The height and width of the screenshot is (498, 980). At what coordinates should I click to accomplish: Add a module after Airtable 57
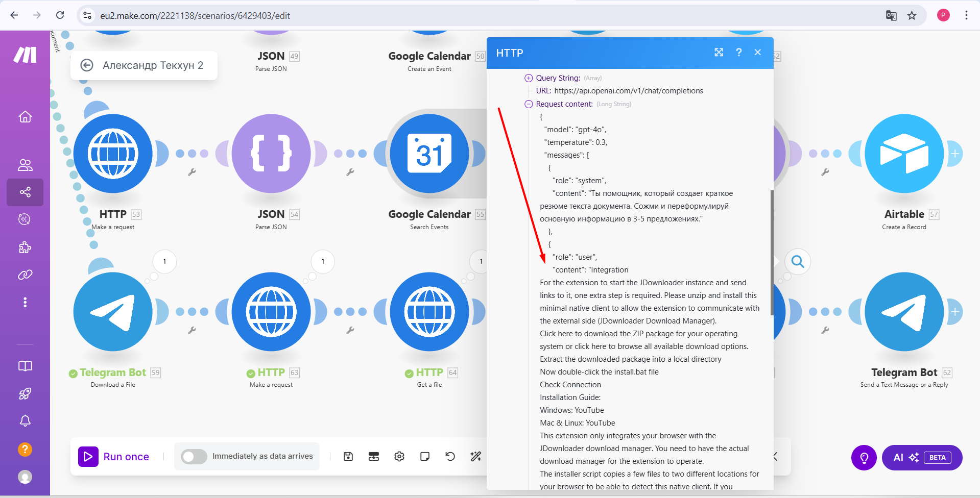(955, 154)
